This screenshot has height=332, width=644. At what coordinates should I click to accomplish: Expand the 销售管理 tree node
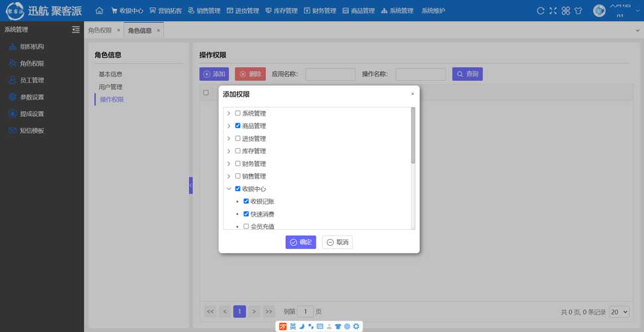point(229,176)
